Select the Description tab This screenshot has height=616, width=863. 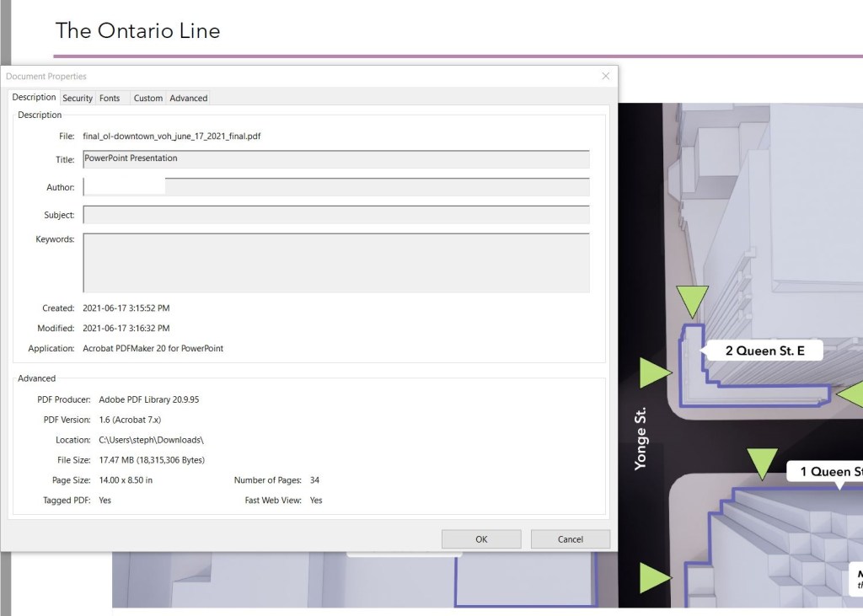click(34, 97)
